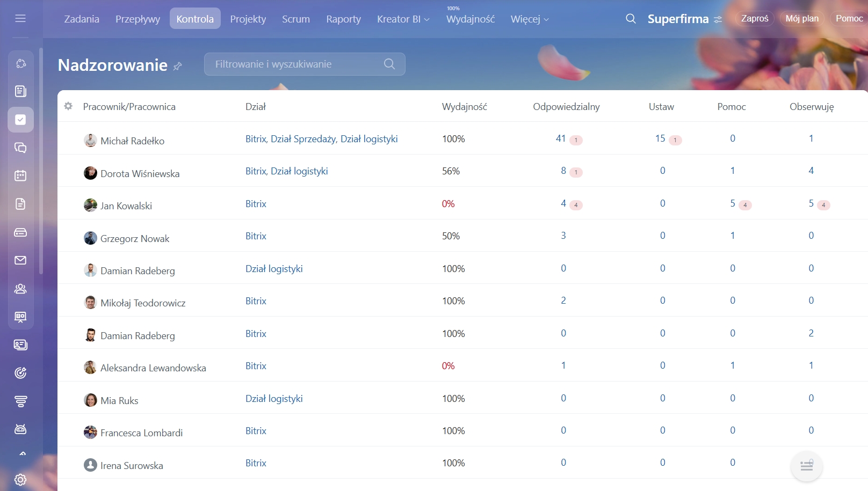Open the drive sidebar icon
868x491 pixels.
[20, 232]
